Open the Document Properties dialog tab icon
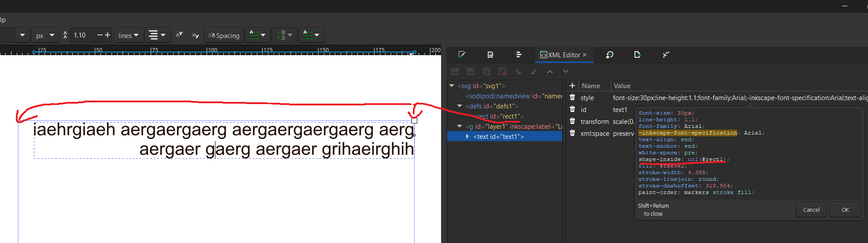 point(490,55)
